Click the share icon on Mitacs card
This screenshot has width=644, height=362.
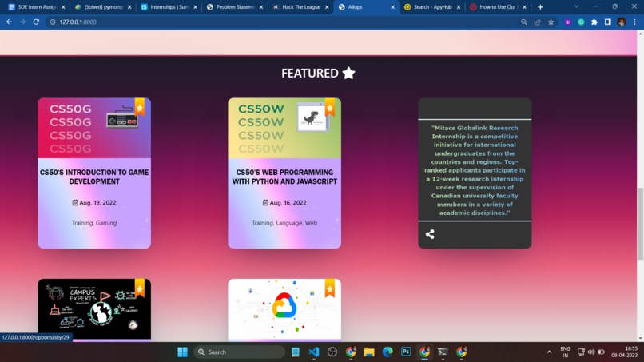(x=430, y=234)
